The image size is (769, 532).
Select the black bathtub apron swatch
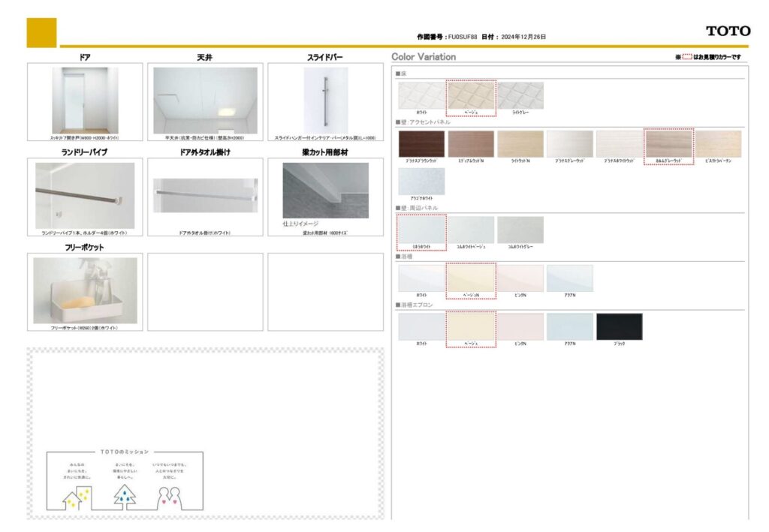point(620,326)
